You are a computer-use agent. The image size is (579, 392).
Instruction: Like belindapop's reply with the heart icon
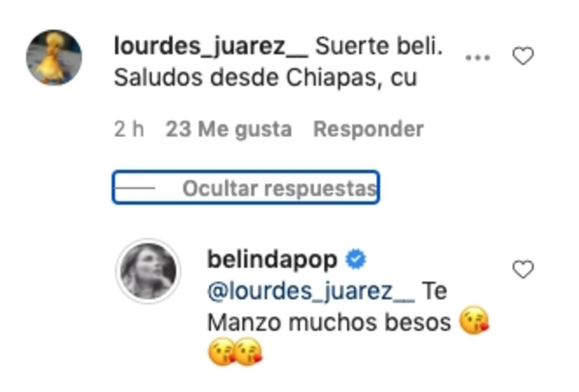[x=523, y=269]
